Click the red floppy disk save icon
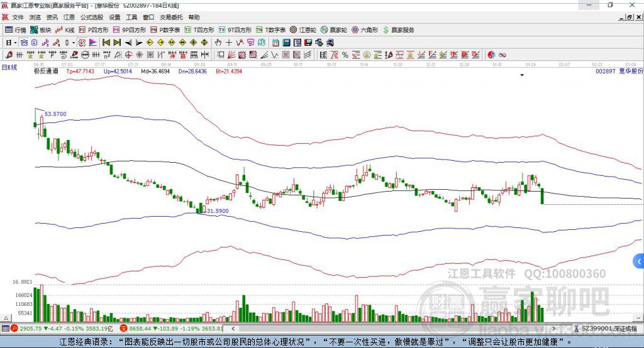644x348 pixels. (x=308, y=42)
